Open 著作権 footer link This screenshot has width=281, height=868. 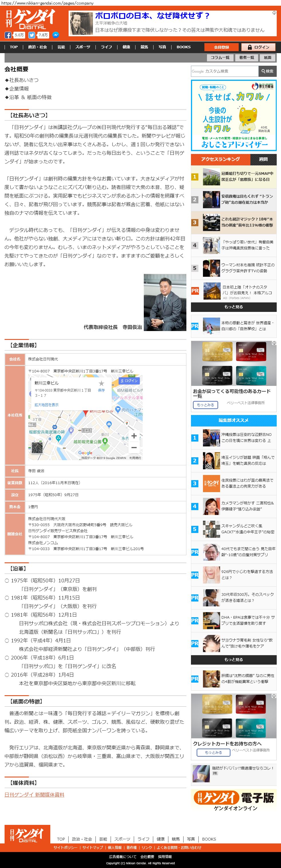[x=131, y=847]
